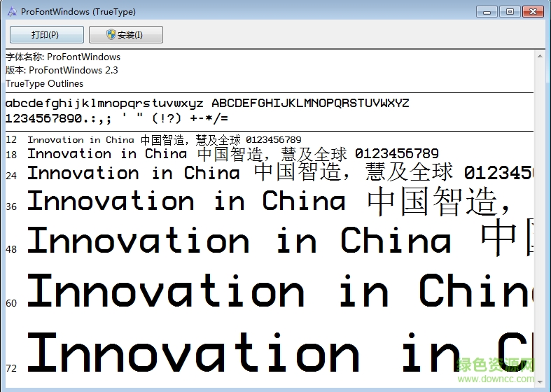
Task: Click the size 72 sample label
Action: click(x=11, y=368)
